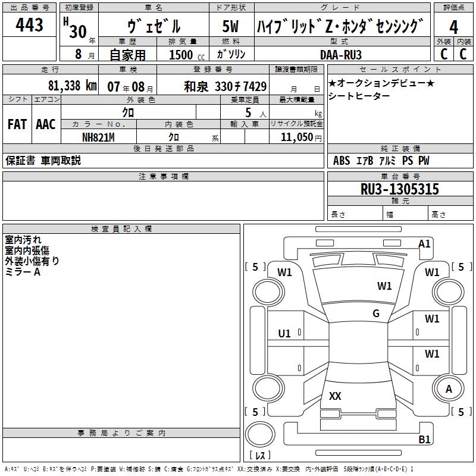Select the セールスポイント header
This screenshot has width=476, height=476.
400,69
